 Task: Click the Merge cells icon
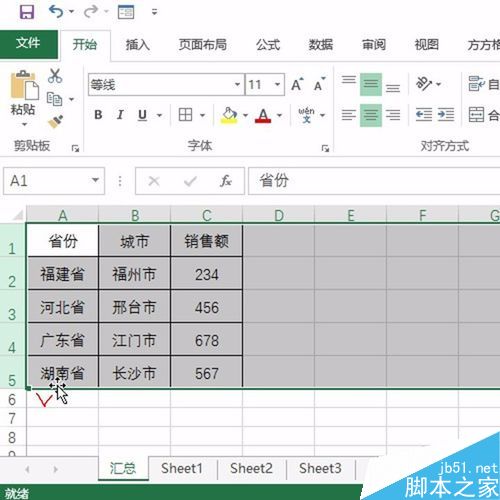click(x=477, y=115)
